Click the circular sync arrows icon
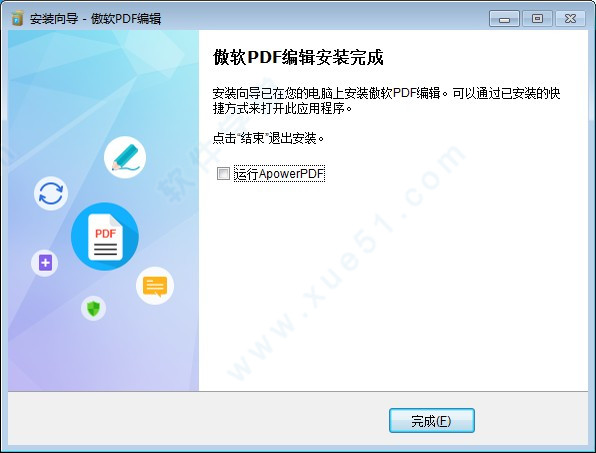The height and width of the screenshot is (453, 596). click(x=51, y=193)
